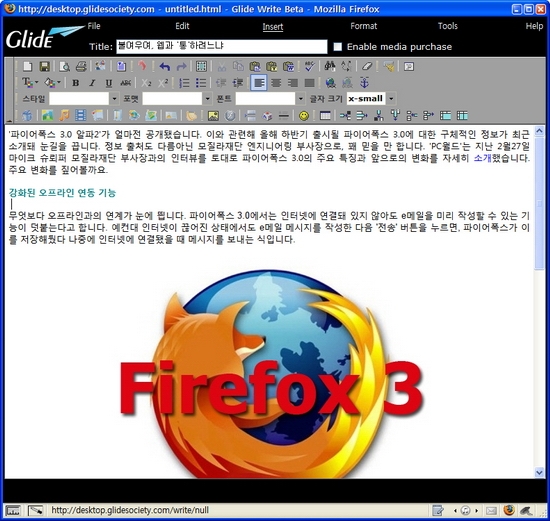The image size is (550, 521).
Task: Center align text
Action: [x=276, y=83]
